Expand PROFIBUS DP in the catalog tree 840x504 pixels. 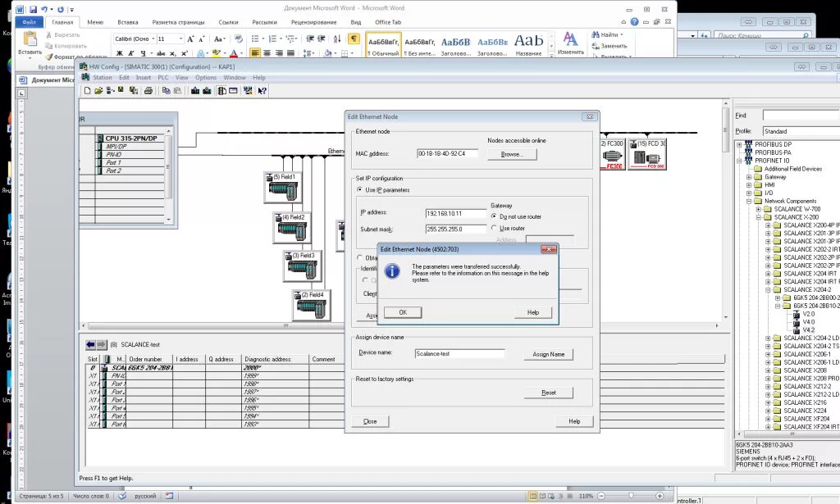point(739,144)
